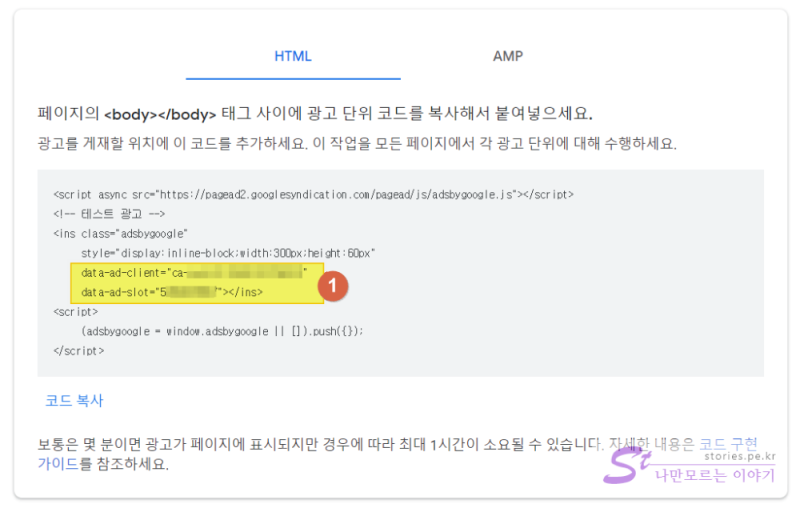Switch to the HTML tab
This screenshot has width=800, height=512.
[x=293, y=56]
